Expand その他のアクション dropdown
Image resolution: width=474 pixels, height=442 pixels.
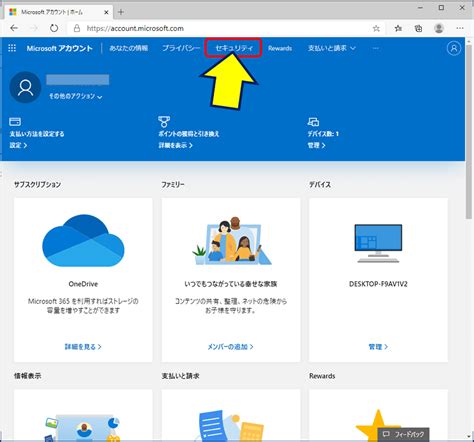pyautogui.click(x=75, y=96)
